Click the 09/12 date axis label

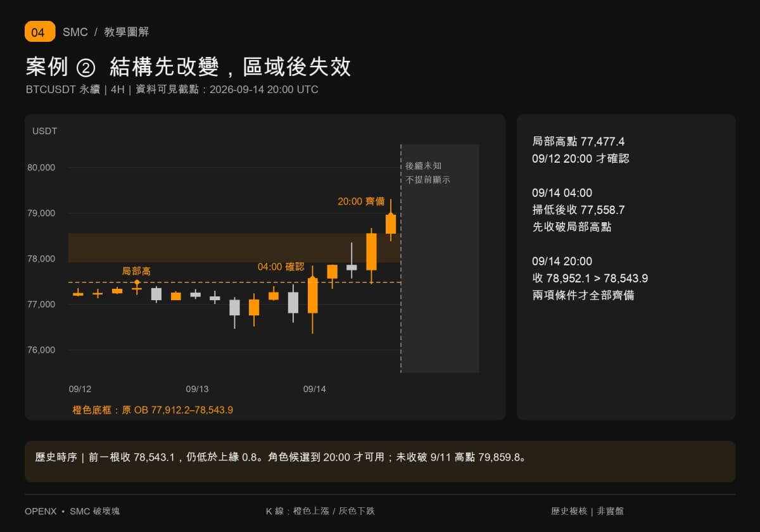[80, 389]
